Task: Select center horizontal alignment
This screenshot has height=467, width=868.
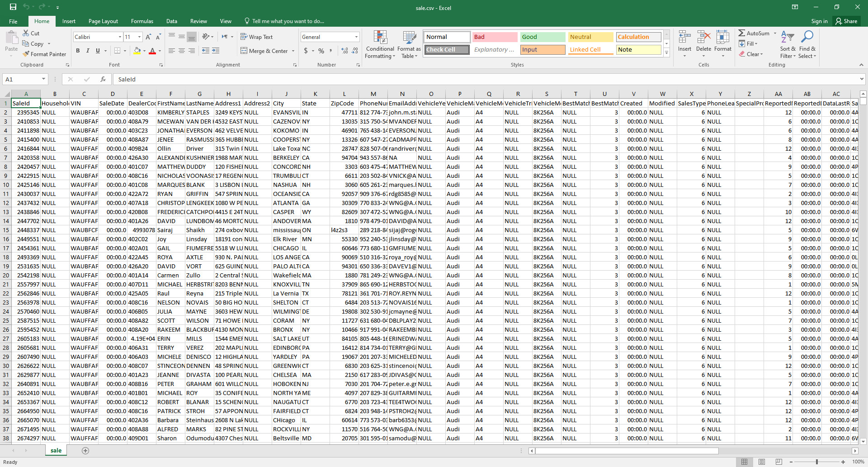Action: pos(182,51)
